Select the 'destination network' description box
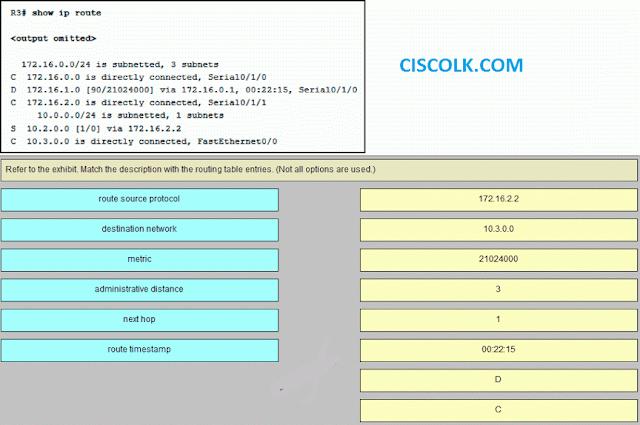Viewport: 640px width, 425px height. 140,230
